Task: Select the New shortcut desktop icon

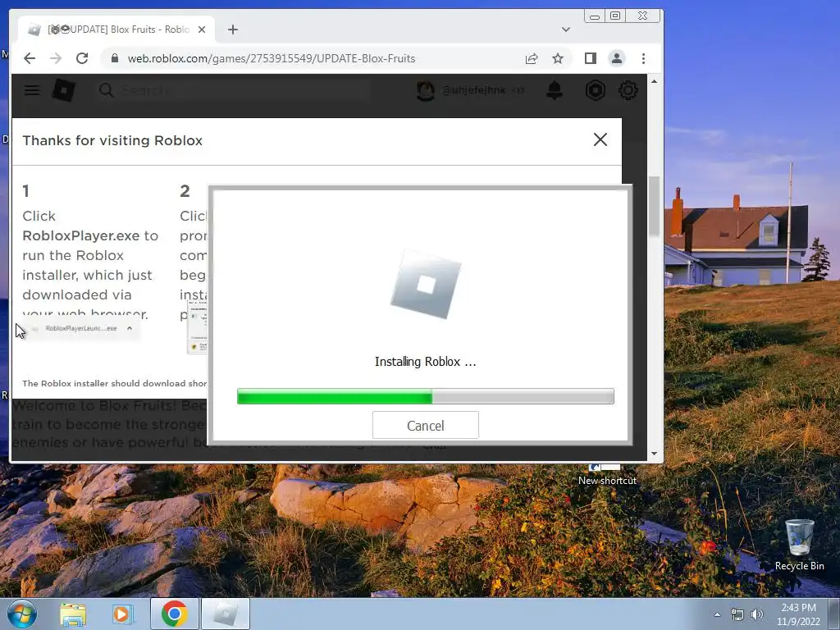Action: (x=607, y=475)
